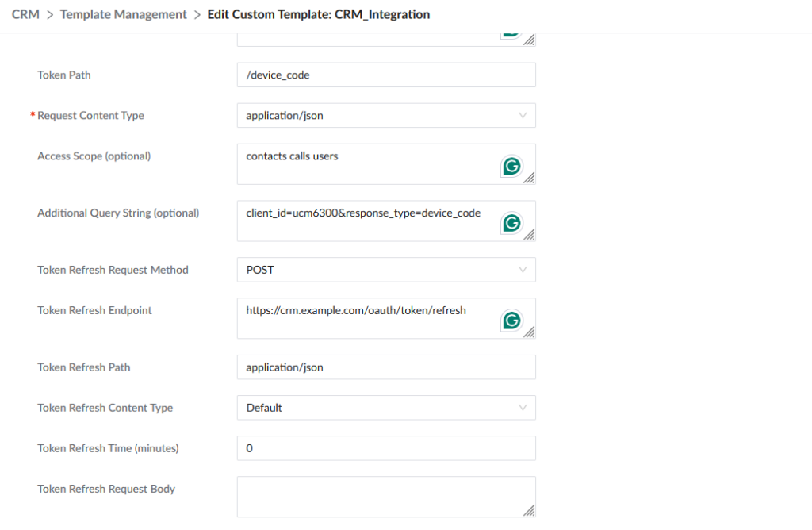Grab resize handle of Access Scope textarea
Viewport: 812px width, 530px height.
click(x=529, y=179)
